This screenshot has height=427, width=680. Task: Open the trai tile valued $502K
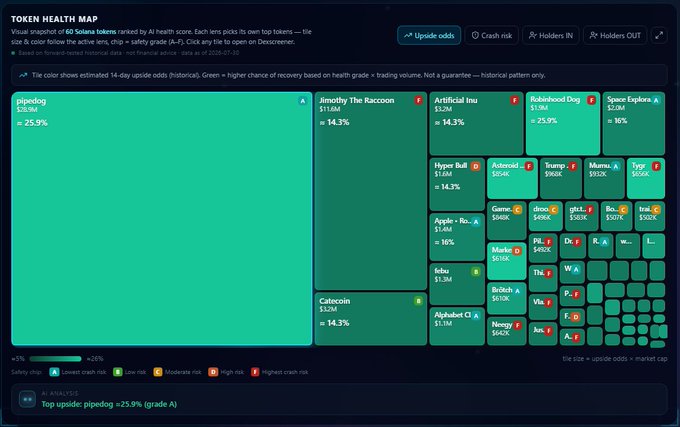650,216
